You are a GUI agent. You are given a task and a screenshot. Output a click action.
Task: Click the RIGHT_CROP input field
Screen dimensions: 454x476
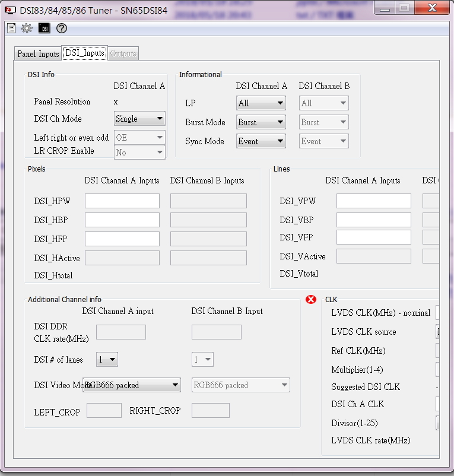[x=211, y=411]
